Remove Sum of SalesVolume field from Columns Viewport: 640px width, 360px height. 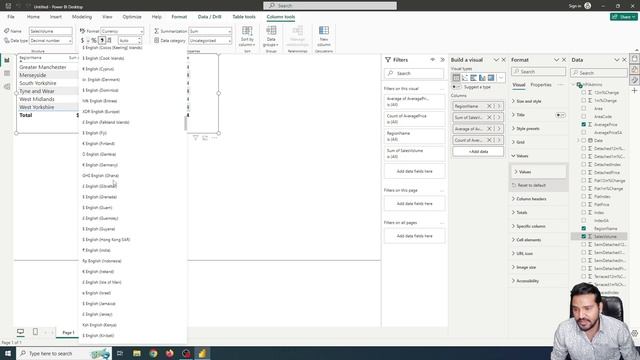click(x=489, y=118)
